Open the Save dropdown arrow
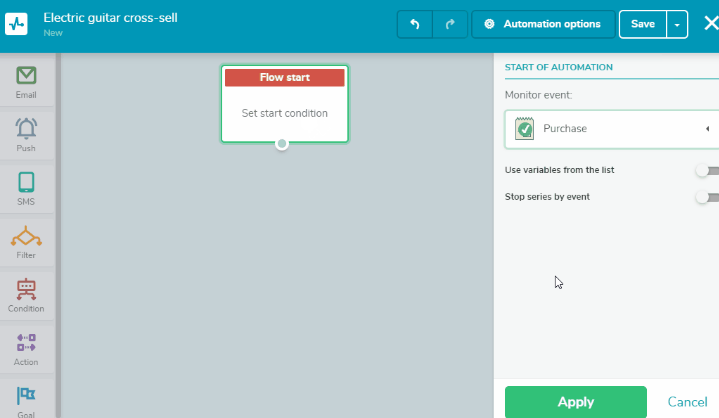 pos(677,24)
